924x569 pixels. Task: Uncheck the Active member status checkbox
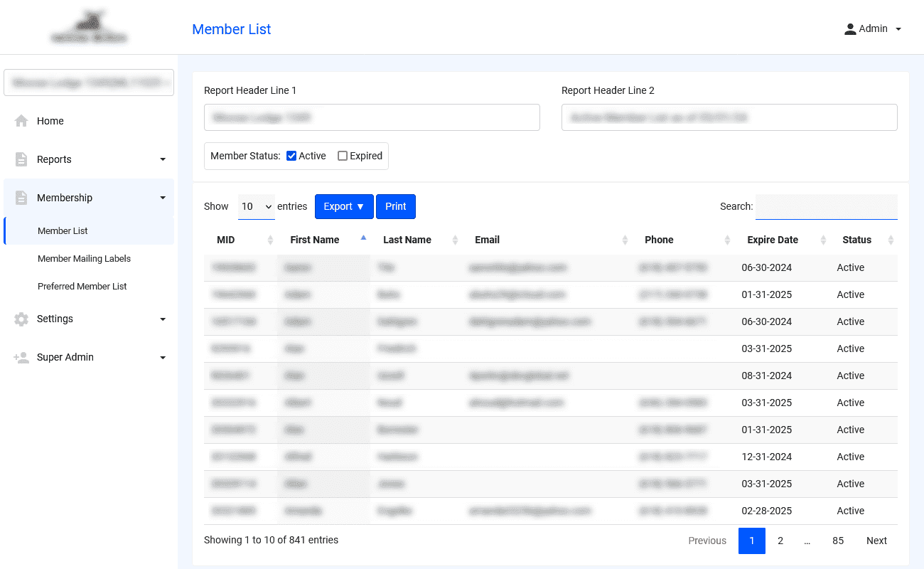(291, 156)
